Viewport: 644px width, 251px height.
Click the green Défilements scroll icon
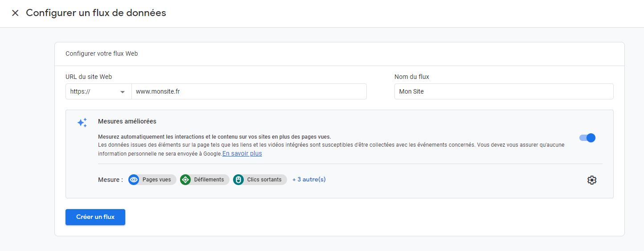point(185,180)
